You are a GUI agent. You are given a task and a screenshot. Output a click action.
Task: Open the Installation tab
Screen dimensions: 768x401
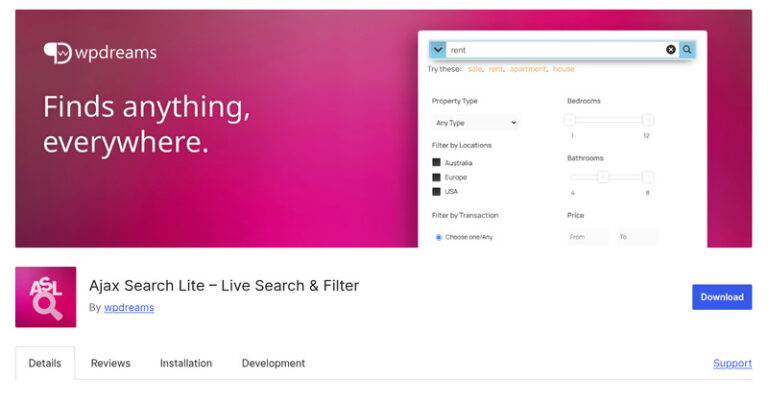pyautogui.click(x=186, y=363)
